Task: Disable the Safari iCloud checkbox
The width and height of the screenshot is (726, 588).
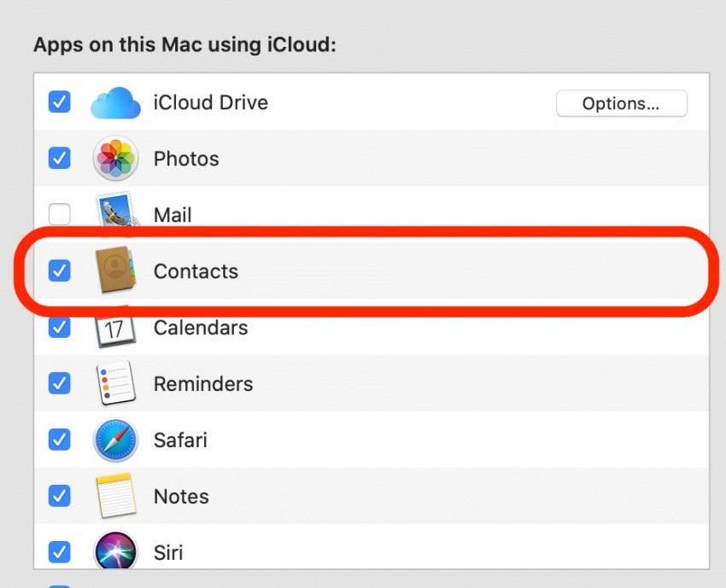Action: pos(59,440)
